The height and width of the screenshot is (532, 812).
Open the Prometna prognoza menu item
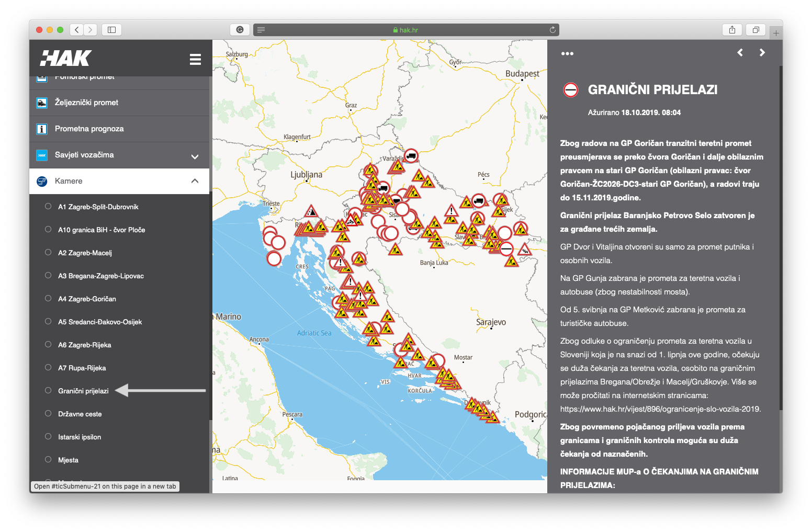coord(89,129)
